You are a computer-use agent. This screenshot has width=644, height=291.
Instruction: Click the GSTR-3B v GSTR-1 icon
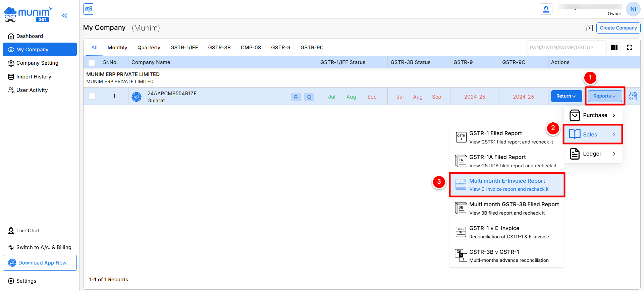click(x=461, y=255)
